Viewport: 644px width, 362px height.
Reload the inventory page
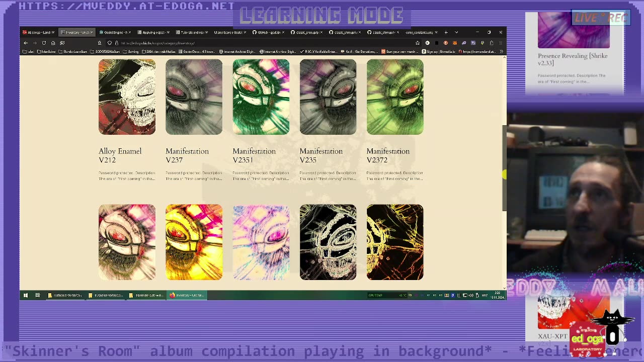[44, 43]
